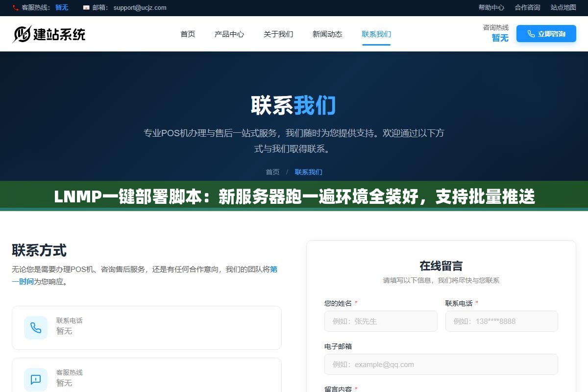
Task: Click the 在线留言 form heading
Action: pos(441,266)
